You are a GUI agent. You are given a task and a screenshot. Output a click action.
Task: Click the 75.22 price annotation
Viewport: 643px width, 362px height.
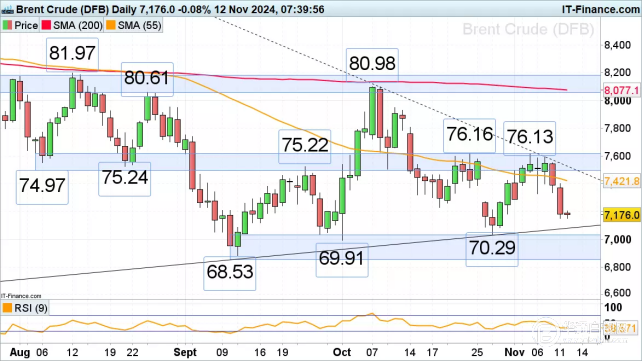click(305, 145)
